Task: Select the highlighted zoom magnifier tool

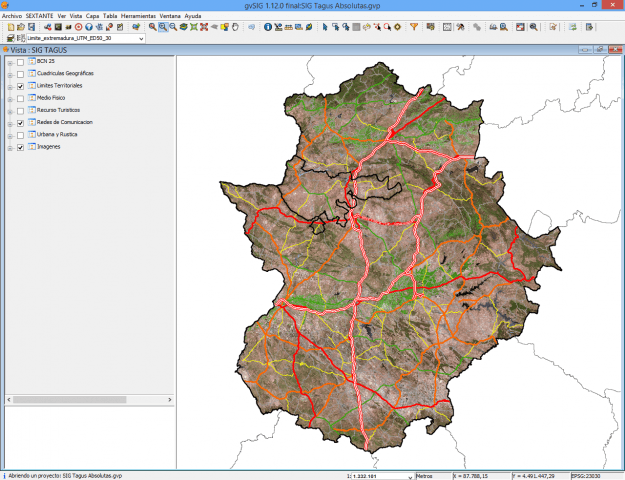Action: click(163, 27)
